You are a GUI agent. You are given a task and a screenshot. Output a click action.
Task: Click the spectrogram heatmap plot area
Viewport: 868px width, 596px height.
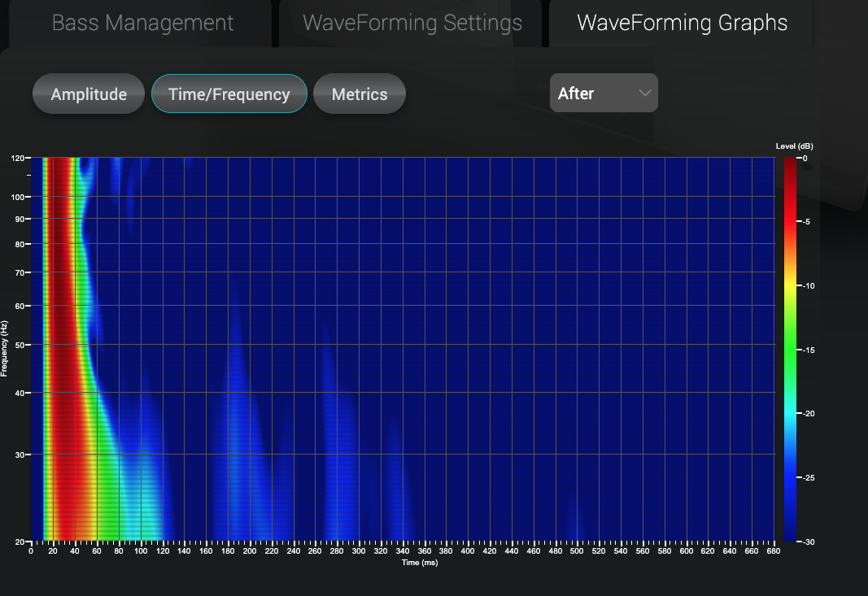tap(403, 349)
